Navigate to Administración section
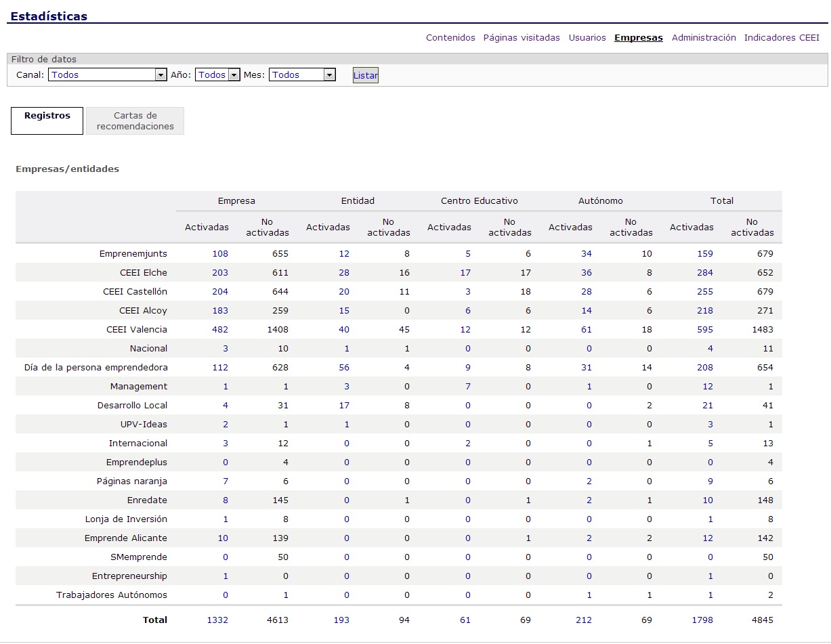The height and width of the screenshot is (644, 831). [x=704, y=38]
